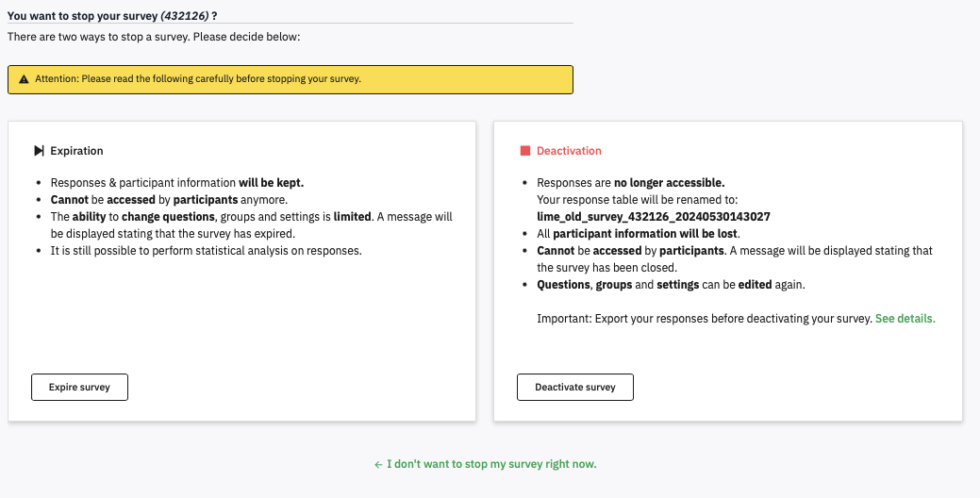This screenshot has width=980, height=498.
Task: Click the warning triangle icon in the attention banner
Action: (24, 79)
